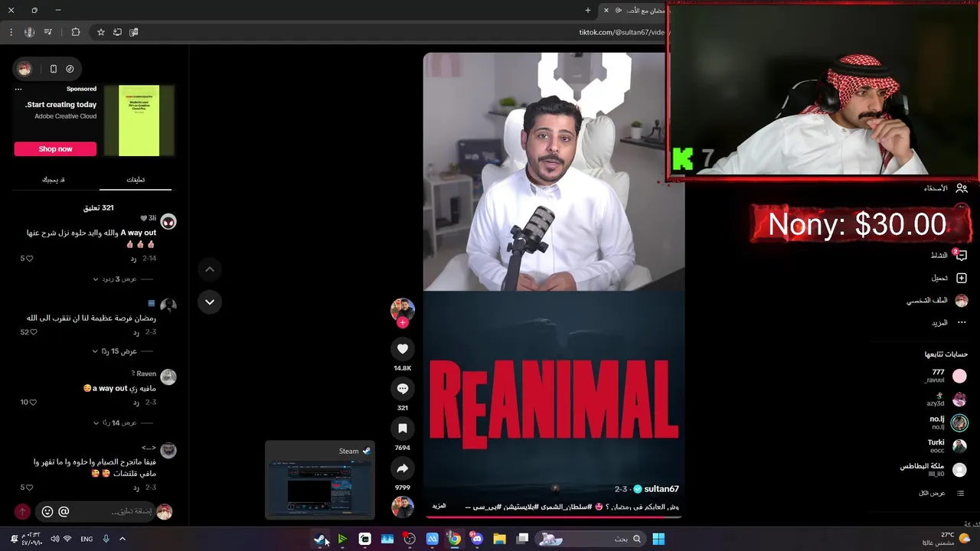Go to previous video with up arrow

click(210, 269)
